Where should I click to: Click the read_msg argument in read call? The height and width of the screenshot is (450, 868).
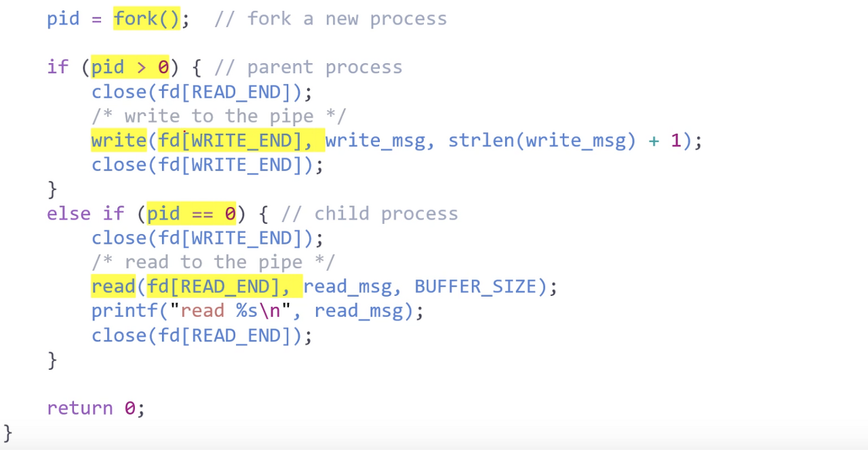pos(347,286)
